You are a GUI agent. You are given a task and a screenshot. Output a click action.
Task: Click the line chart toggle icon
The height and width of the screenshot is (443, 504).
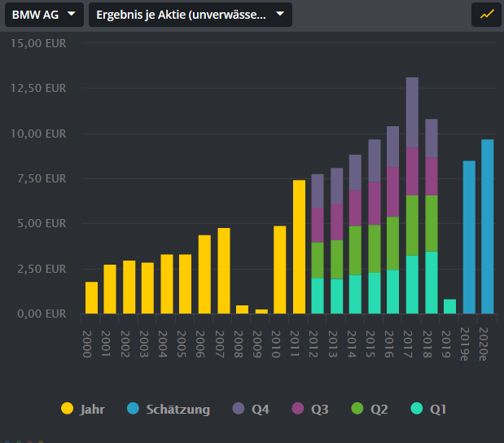(x=487, y=15)
